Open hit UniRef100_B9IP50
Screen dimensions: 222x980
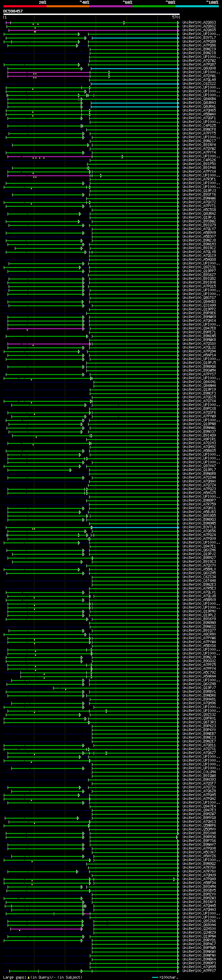coord(199,164)
